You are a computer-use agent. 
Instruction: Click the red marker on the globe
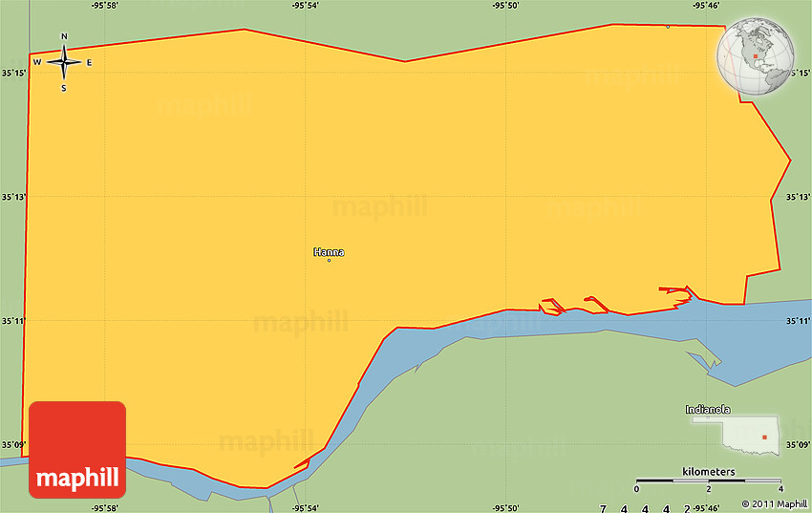[755, 56]
